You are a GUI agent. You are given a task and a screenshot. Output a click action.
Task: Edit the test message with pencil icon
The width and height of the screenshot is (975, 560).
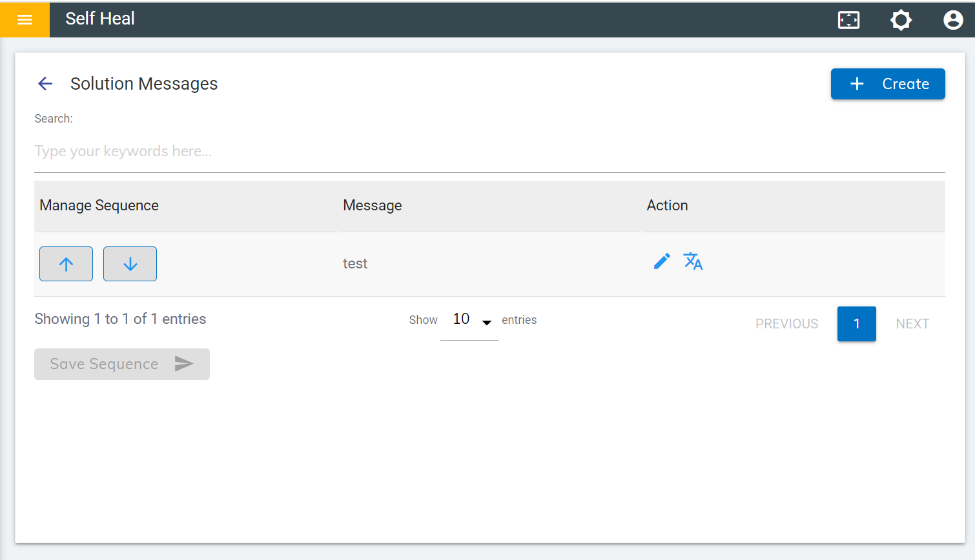point(662,261)
